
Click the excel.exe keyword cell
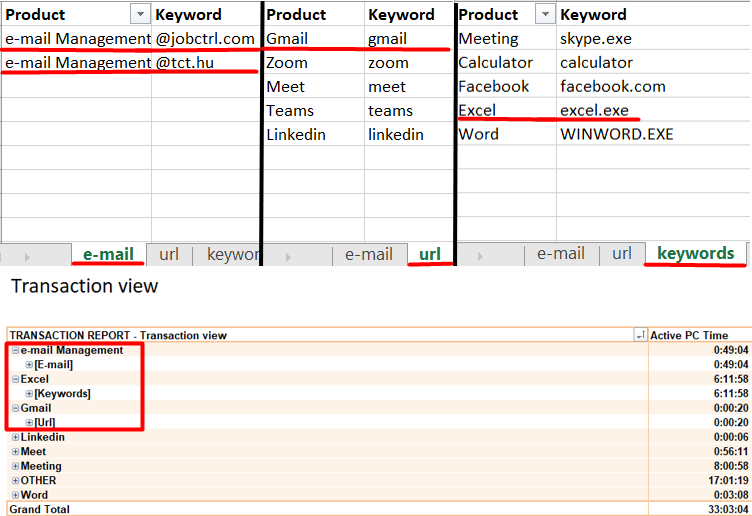tap(595, 110)
